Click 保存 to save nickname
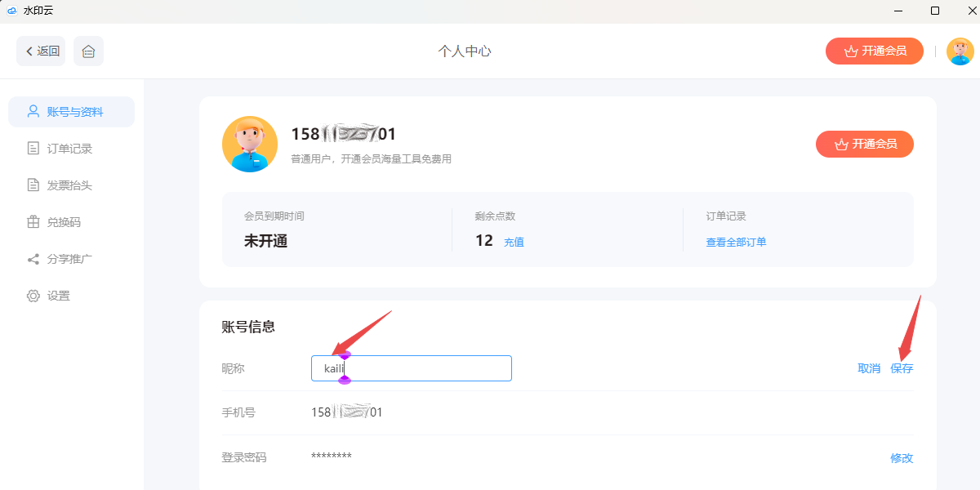The width and height of the screenshot is (980, 490). pyautogui.click(x=902, y=368)
